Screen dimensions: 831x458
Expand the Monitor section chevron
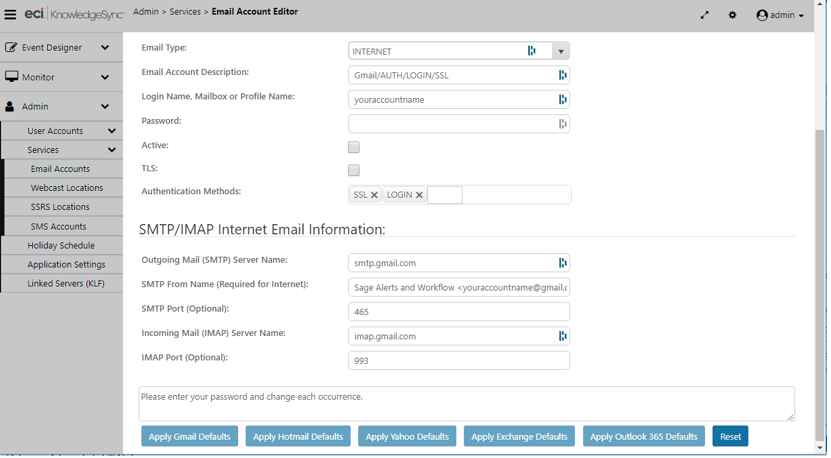(x=105, y=77)
